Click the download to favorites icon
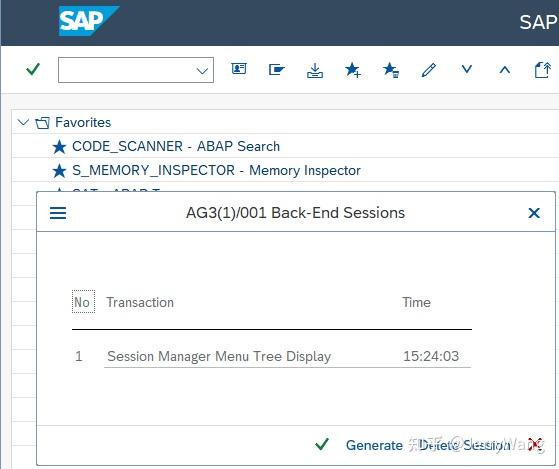Image resolution: width=559 pixels, height=469 pixels. pyautogui.click(x=315, y=70)
